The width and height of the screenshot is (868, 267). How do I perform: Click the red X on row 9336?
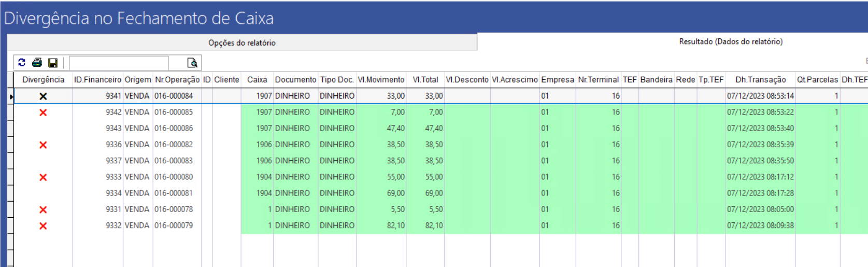pos(43,145)
